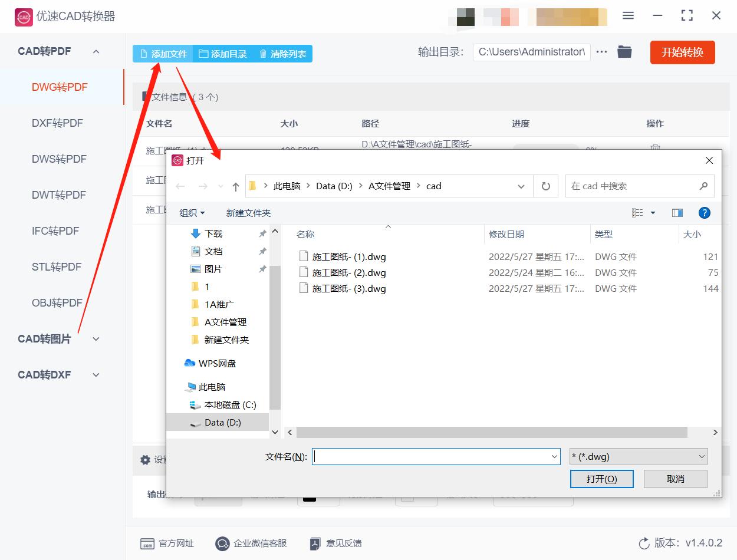Collapse the CAD转PDF section
Screen dimensions: 737x560
(x=96, y=51)
